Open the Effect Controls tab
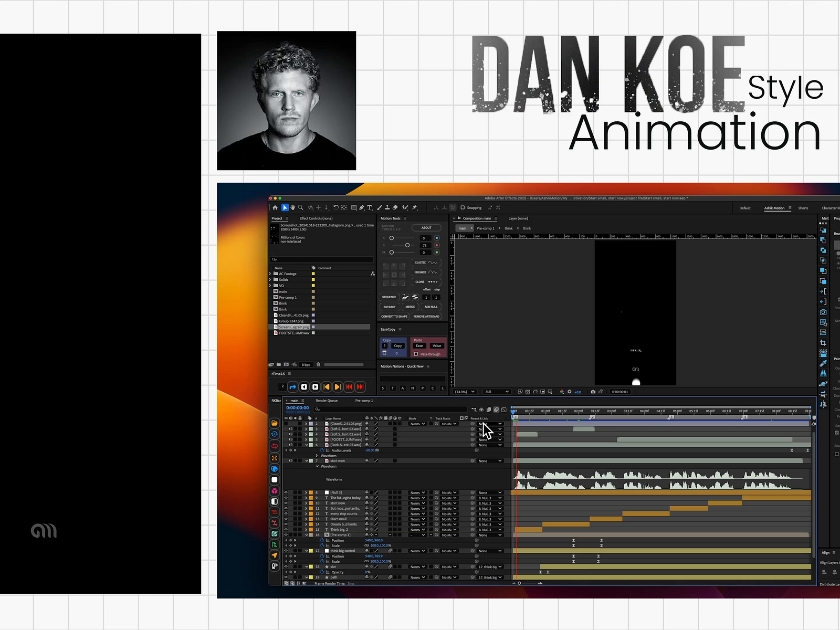The image size is (840, 630). pos(317,218)
